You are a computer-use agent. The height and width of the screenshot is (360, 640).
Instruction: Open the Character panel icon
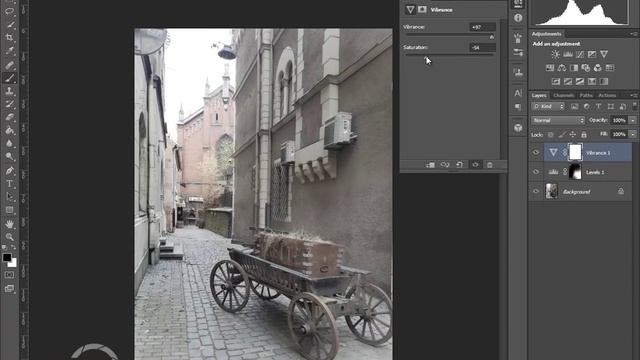pyautogui.click(x=518, y=93)
